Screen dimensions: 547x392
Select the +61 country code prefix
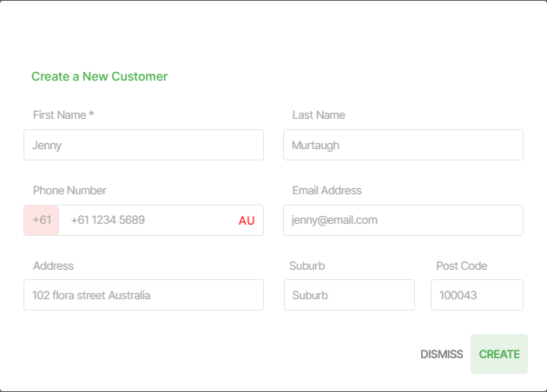click(42, 220)
